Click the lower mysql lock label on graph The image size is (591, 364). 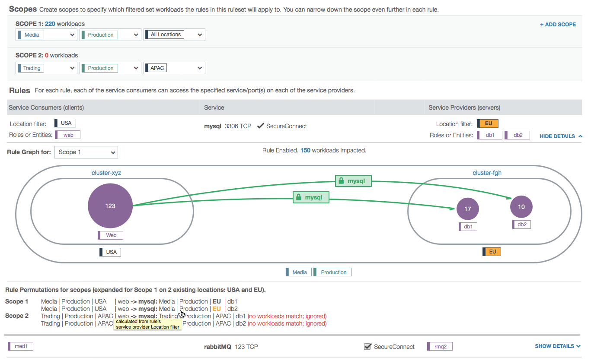point(311,197)
